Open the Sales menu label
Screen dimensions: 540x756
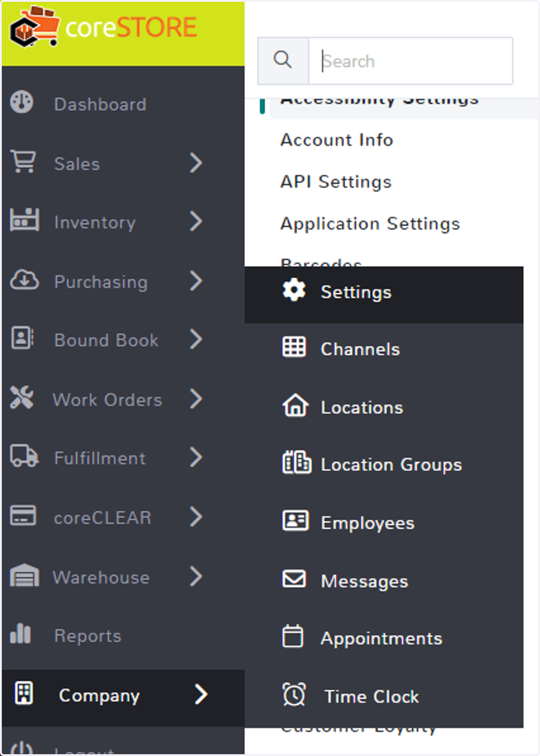77,164
